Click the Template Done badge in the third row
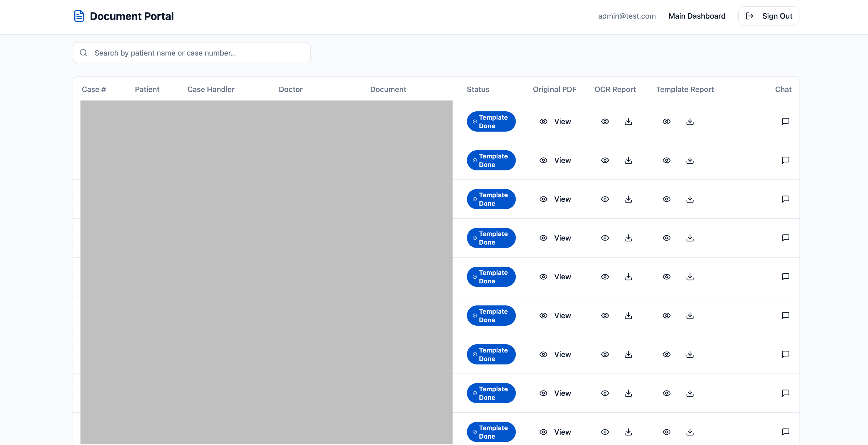 click(491, 199)
